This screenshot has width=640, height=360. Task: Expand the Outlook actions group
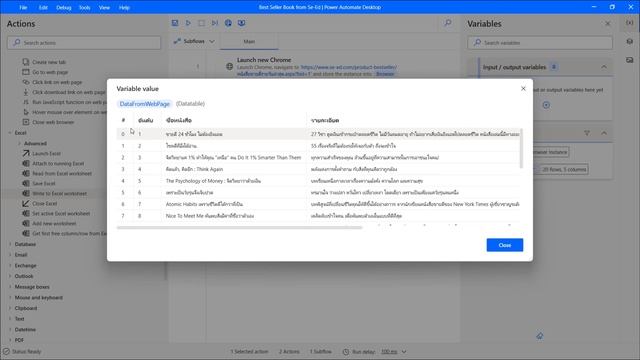tap(10, 276)
